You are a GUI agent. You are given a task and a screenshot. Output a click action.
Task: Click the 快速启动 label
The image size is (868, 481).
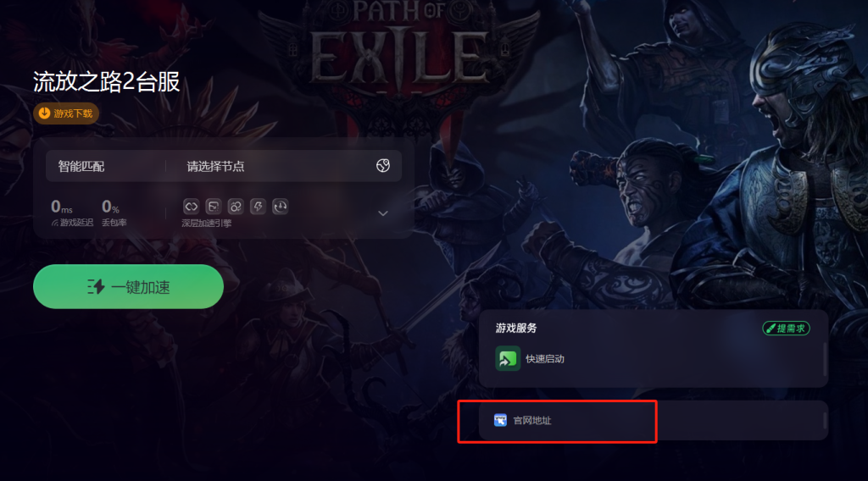545,359
